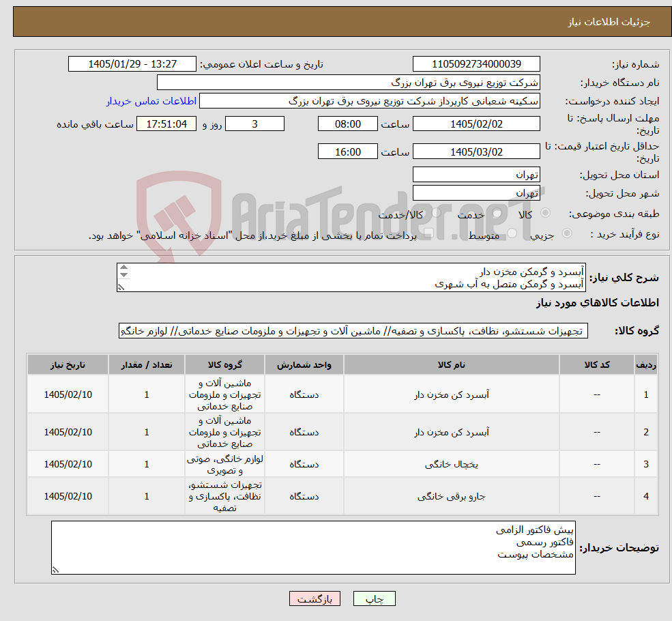The image size is (672, 621).
Task: Click column header تعداد / مقدار
Action: 147,364
